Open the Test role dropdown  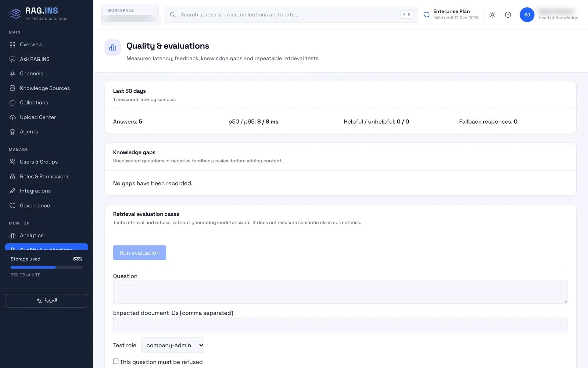point(173,345)
